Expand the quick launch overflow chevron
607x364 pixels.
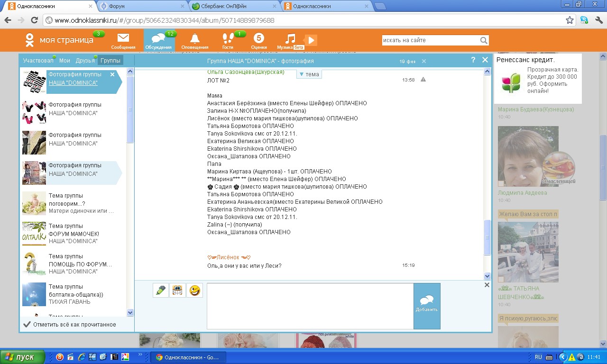[140, 354]
